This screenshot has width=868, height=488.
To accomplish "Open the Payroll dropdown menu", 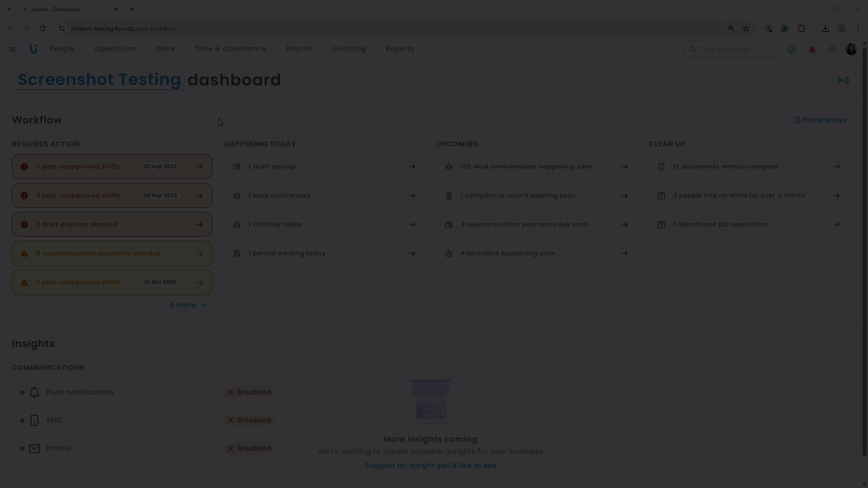I will click(303, 49).
